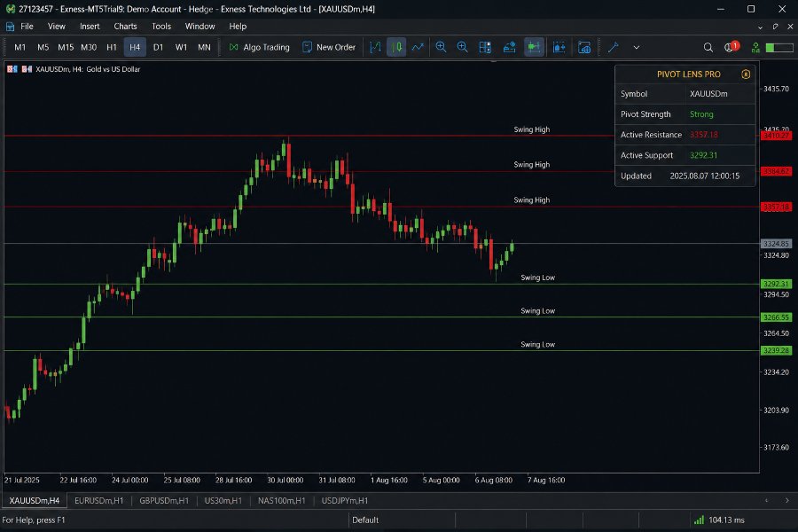Switch to US30m,H1 chart tab
The height and width of the screenshot is (532, 798).
pyautogui.click(x=223, y=500)
